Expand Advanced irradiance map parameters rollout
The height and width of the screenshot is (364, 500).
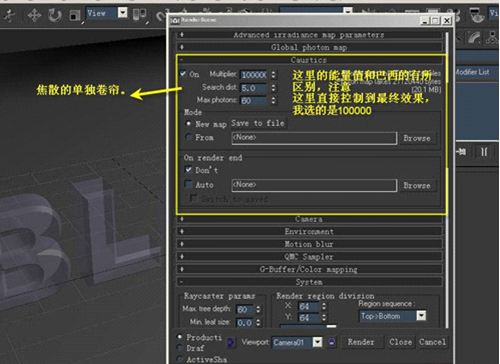[309, 35]
